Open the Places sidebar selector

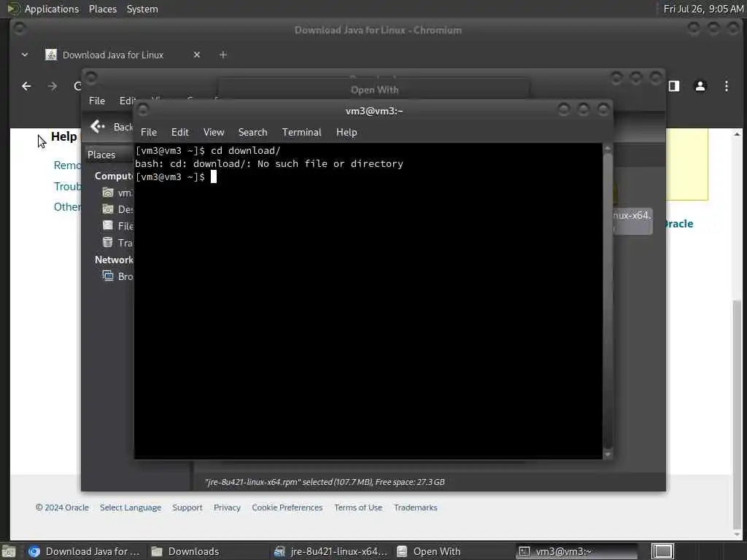pos(109,155)
